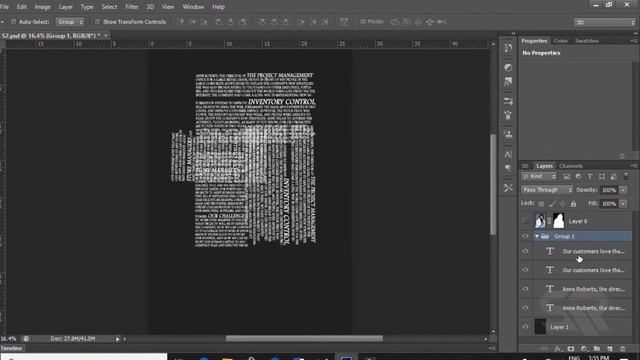Filter layers by adjustment layers icon
This screenshot has height=360, width=640.
[578, 176]
